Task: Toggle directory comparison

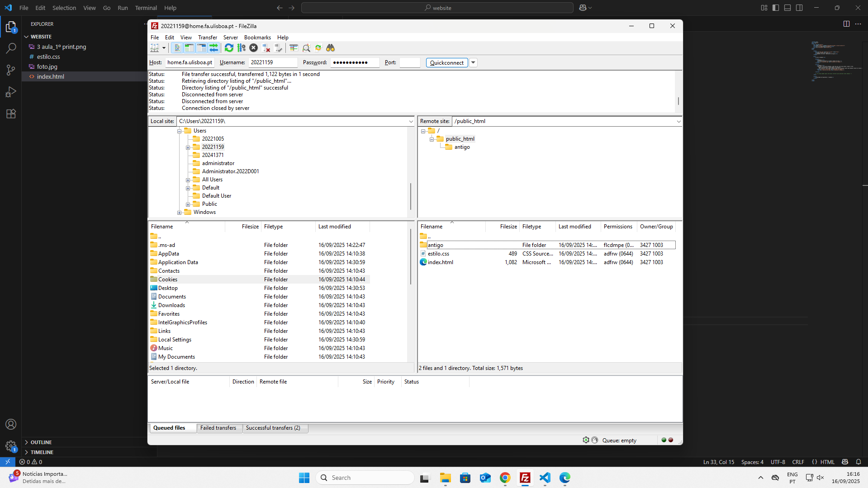Action: coord(307,48)
